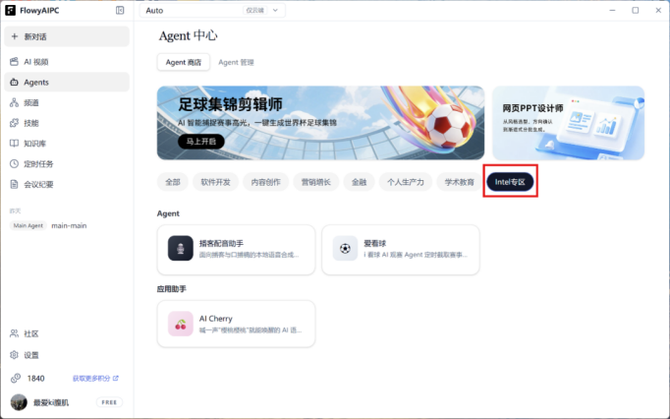Open the 爱看球 agent card
Image resolution: width=670 pixels, height=419 pixels.
[401, 250]
